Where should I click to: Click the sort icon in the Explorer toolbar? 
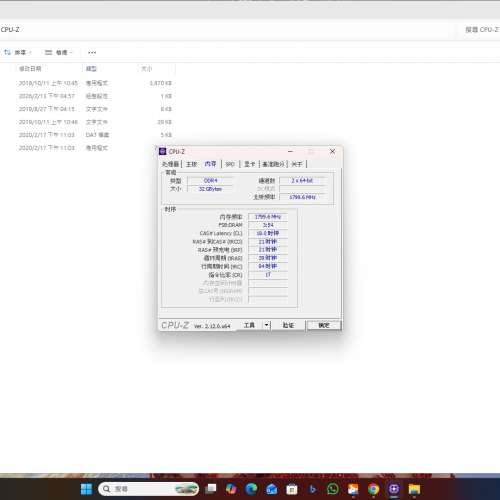pyautogui.click(x=7, y=52)
